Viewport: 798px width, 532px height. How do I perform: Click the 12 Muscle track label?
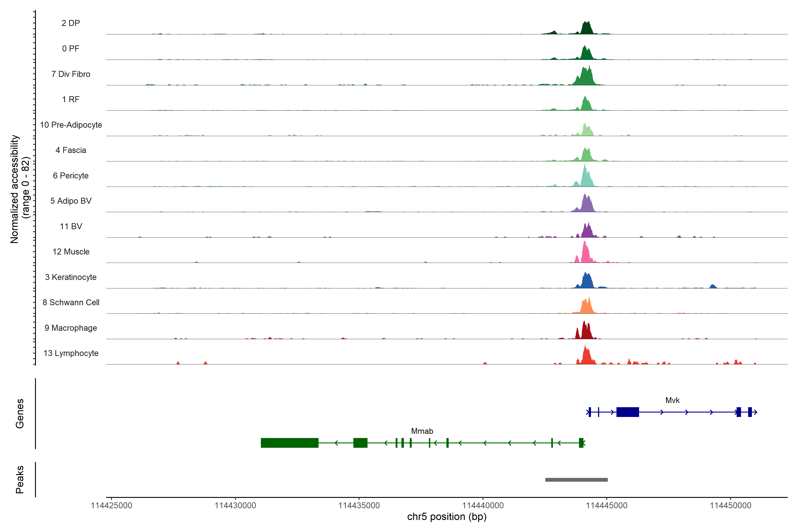point(70,252)
